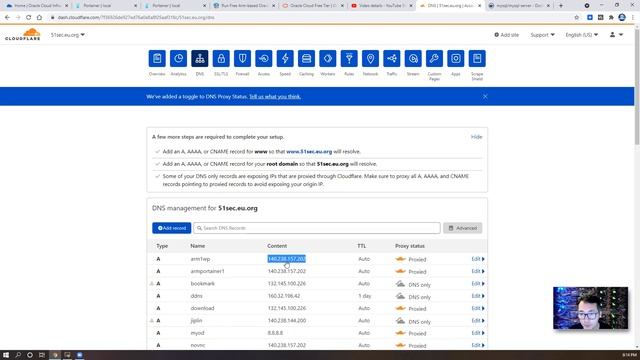Toggle proxy status for arm1wp record
This screenshot has height=360, width=640.
coord(400,259)
